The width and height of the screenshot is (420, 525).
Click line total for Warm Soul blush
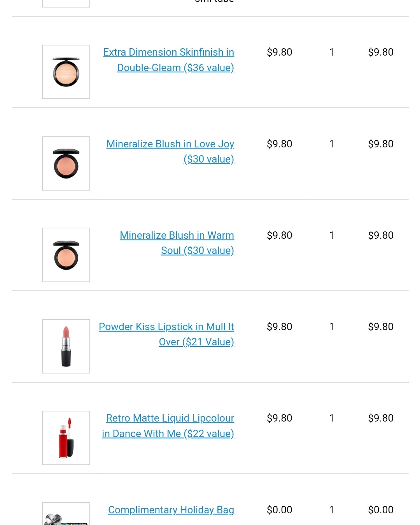point(381,235)
